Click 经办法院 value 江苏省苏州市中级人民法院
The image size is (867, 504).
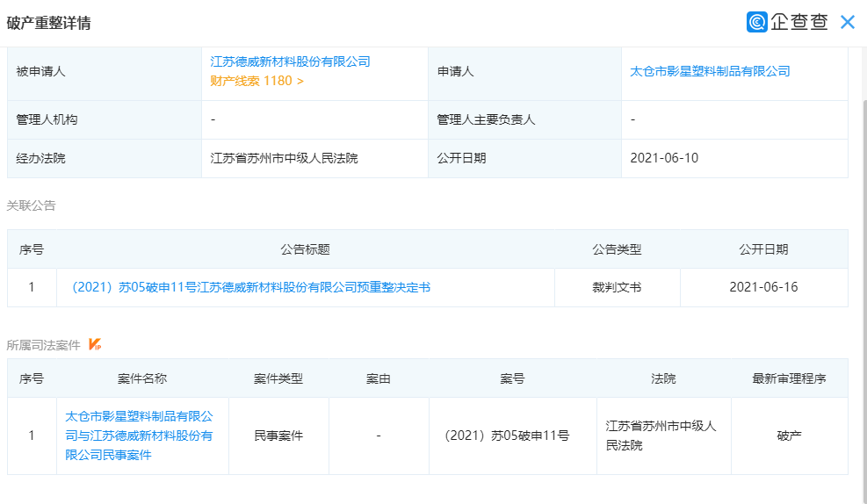[x=284, y=158]
